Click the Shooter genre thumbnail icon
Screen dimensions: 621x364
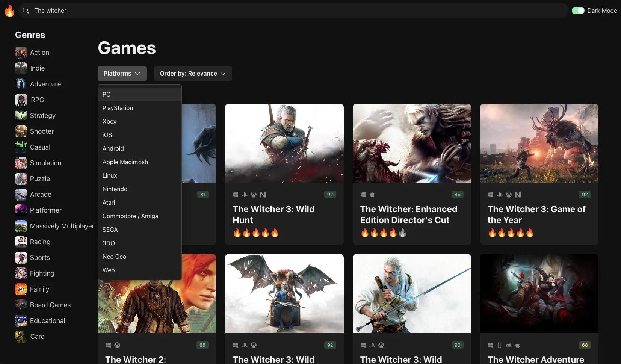pos(21,131)
